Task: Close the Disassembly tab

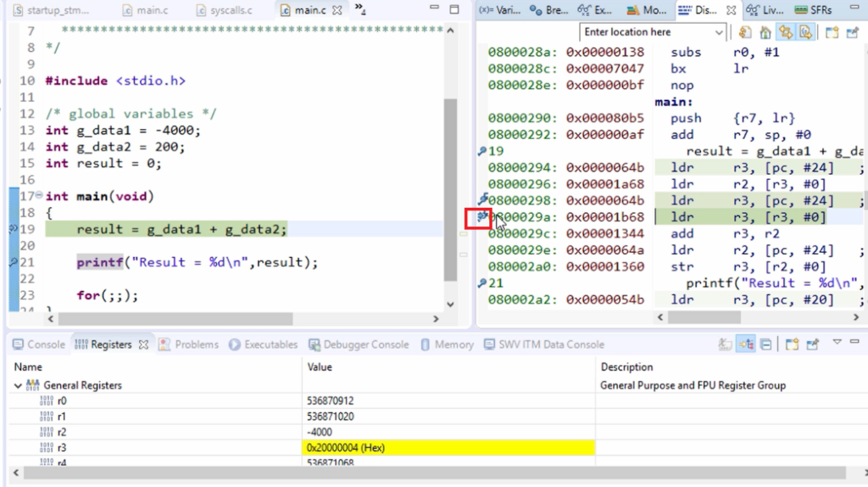Action: pyautogui.click(x=732, y=10)
